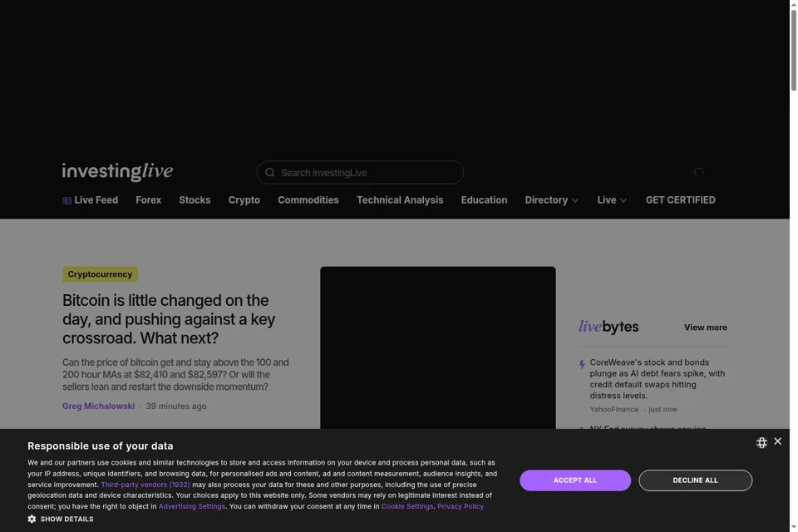
Task: Click the loading spinner in header
Action: pyautogui.click(x=699, y=172)
